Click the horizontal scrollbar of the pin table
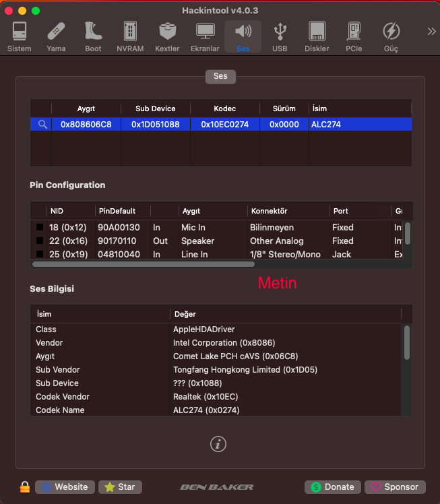This screenshot has height=504, width=440. (144, 264)
